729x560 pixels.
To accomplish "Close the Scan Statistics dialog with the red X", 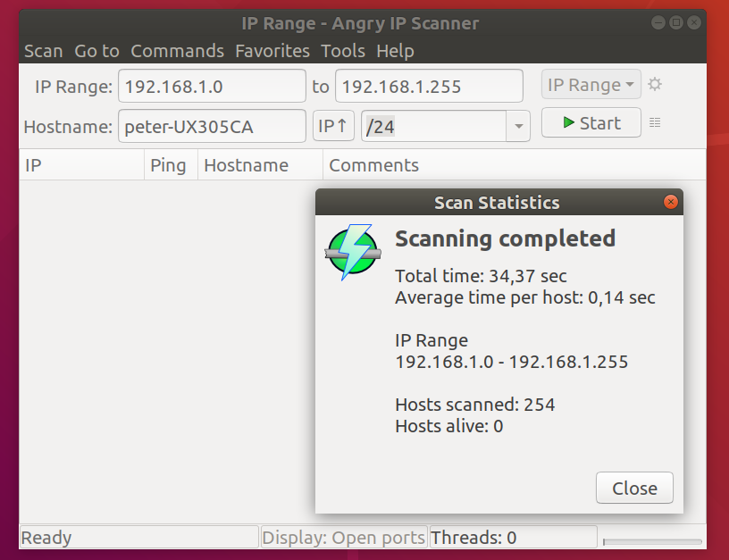I will point(670,202).
